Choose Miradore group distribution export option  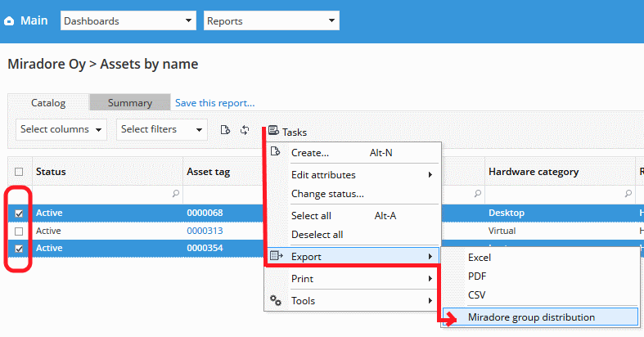coord(531,317)
